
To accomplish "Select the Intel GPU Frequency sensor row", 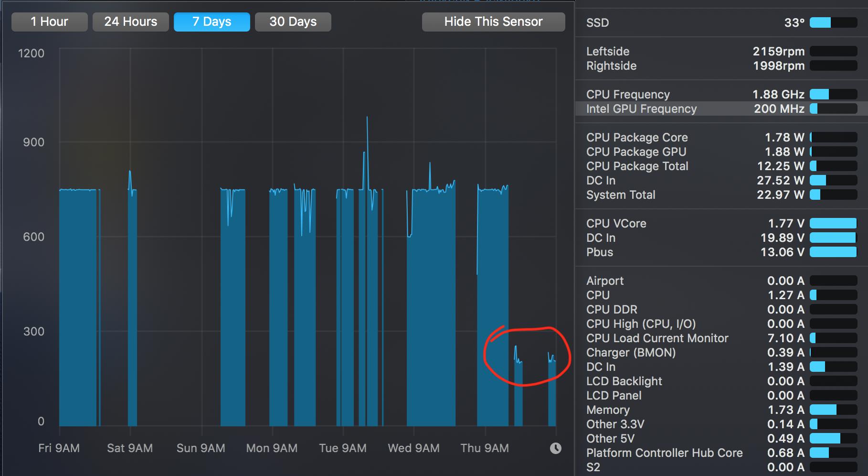I will [721, 108].
